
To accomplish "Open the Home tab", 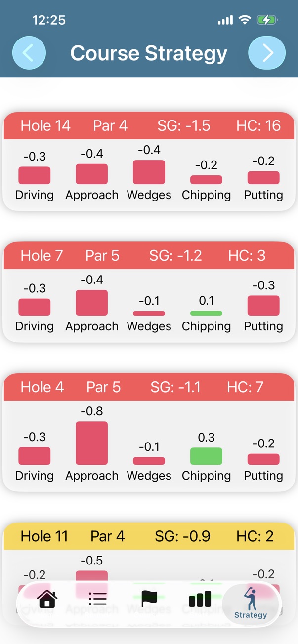I will [x=47, y=598].
